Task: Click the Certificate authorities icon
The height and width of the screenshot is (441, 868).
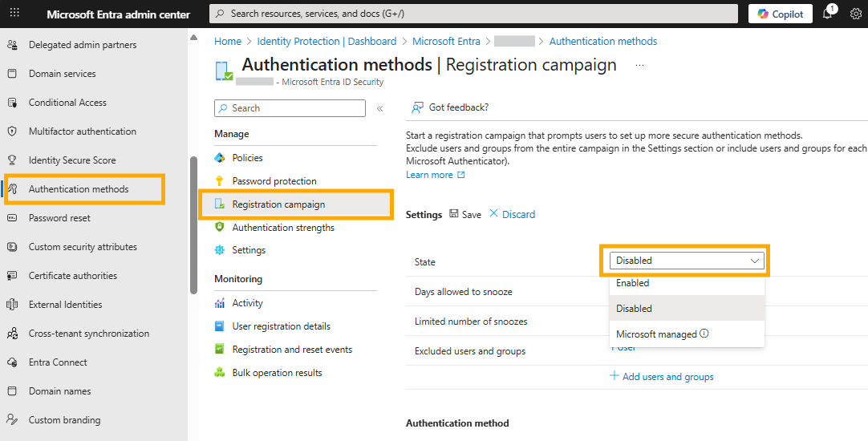Action: pyautogui.click(x=12, y=276)
